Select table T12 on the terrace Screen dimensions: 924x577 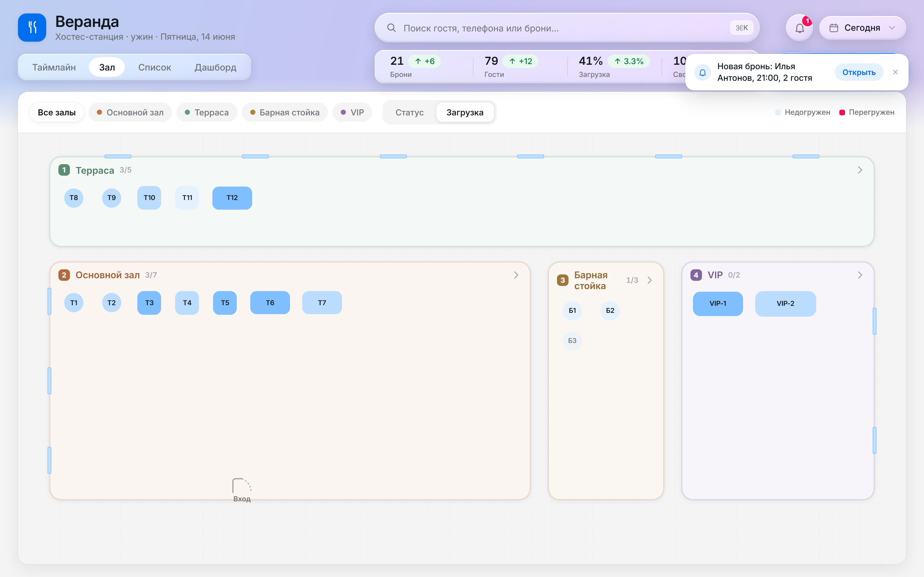pyautogui.click(x=232, y=198)
